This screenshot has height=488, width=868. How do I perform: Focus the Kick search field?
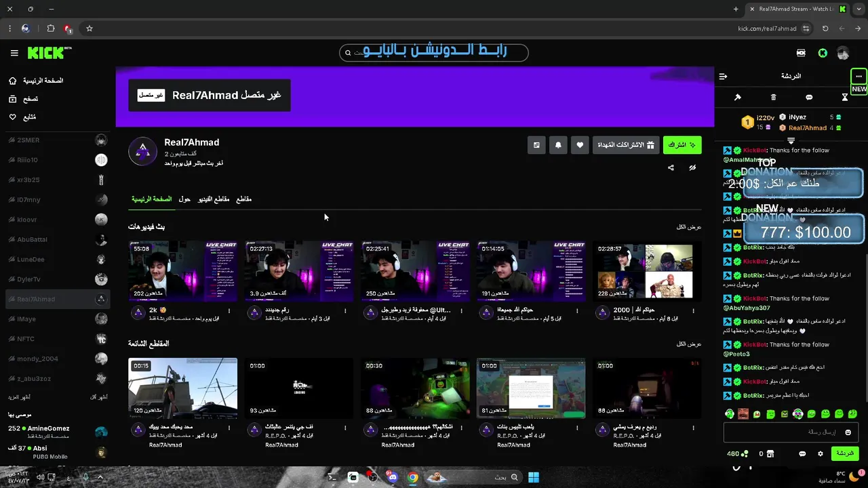434,52
